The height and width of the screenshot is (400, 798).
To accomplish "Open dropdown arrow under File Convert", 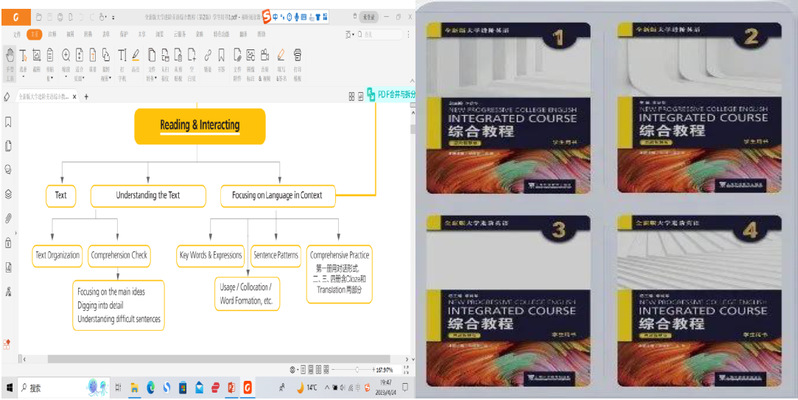I will (x=156, y=78).
